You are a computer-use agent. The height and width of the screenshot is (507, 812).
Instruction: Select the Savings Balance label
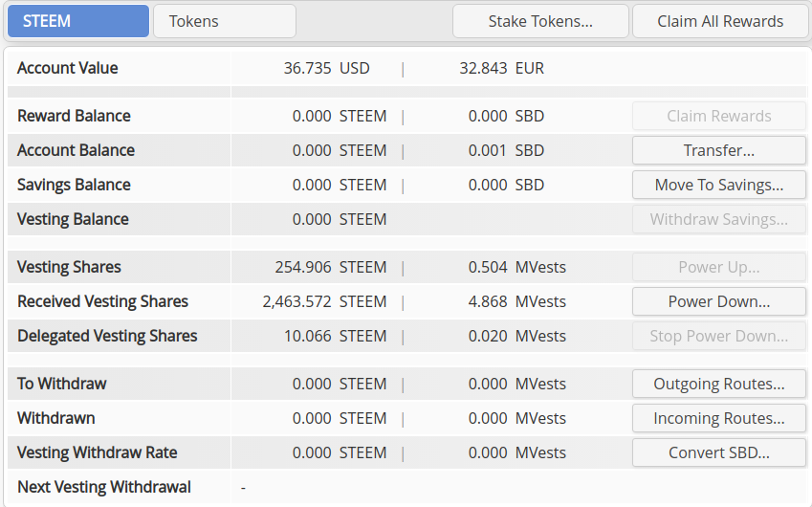tap(74, 185)
